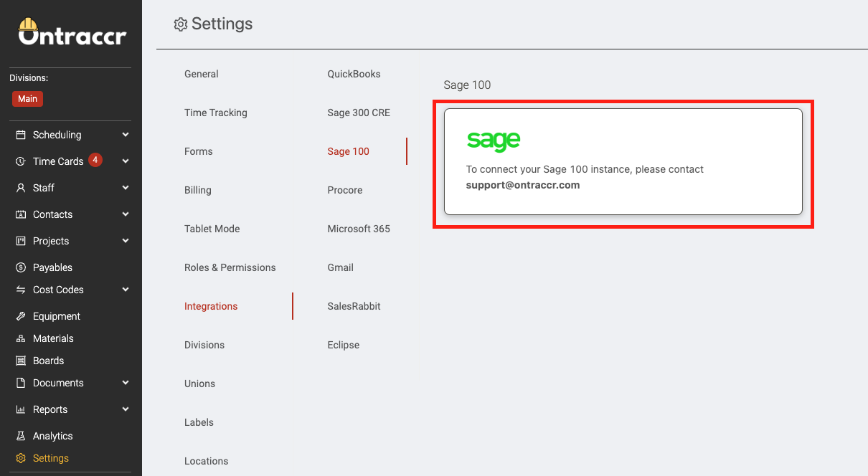Expand the Documents chevron
The image size is (868, 476).
tap(126, 383)
